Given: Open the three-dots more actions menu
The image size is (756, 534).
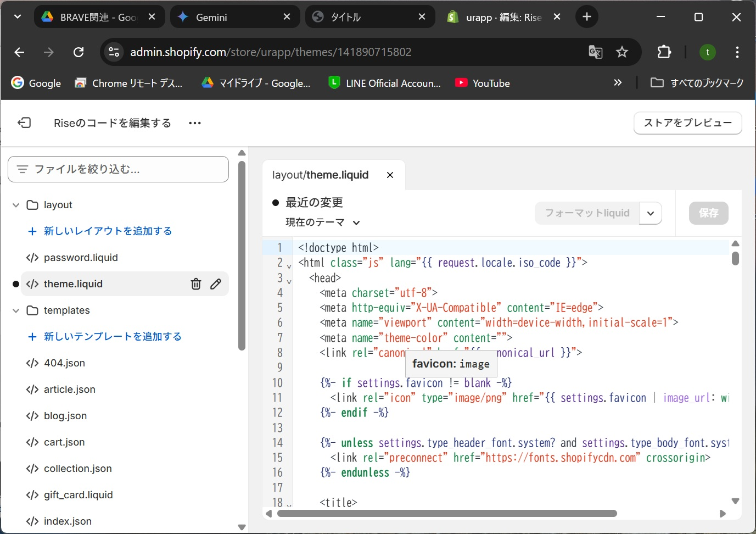Looking at the screenshot, I should [195, 123].
